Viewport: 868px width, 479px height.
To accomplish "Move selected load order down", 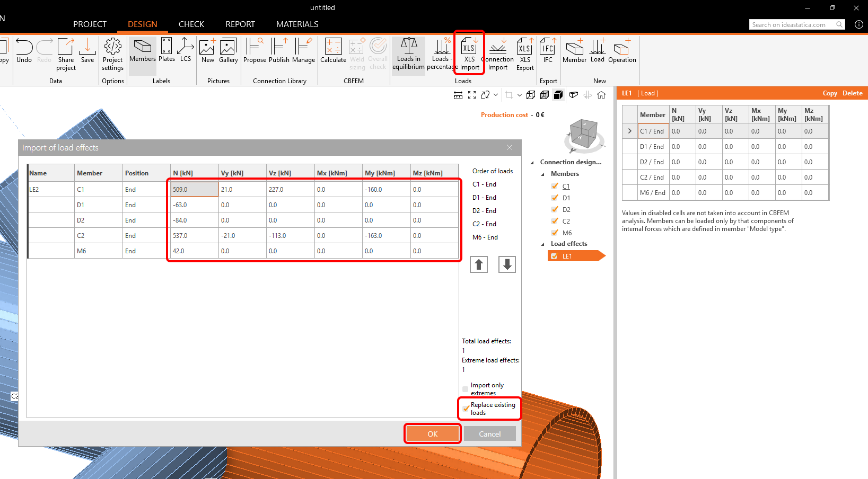I will pyautogui.click(x=507, y=264).
